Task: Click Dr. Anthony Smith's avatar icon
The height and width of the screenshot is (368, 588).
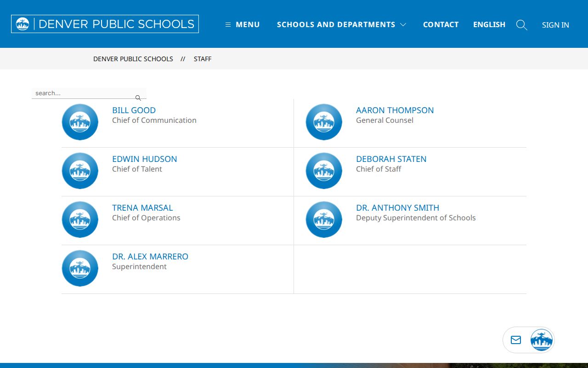Action: click(324, 219)
